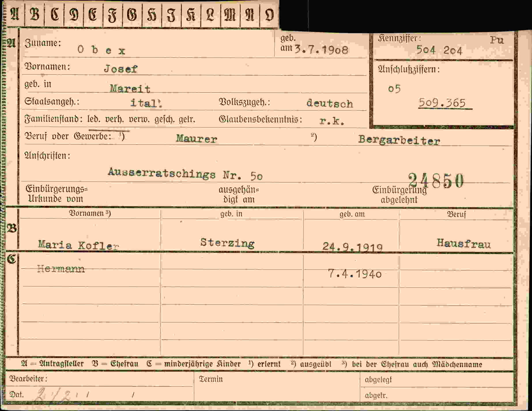Click the footnote "1) erlernt"

(264, 364)
